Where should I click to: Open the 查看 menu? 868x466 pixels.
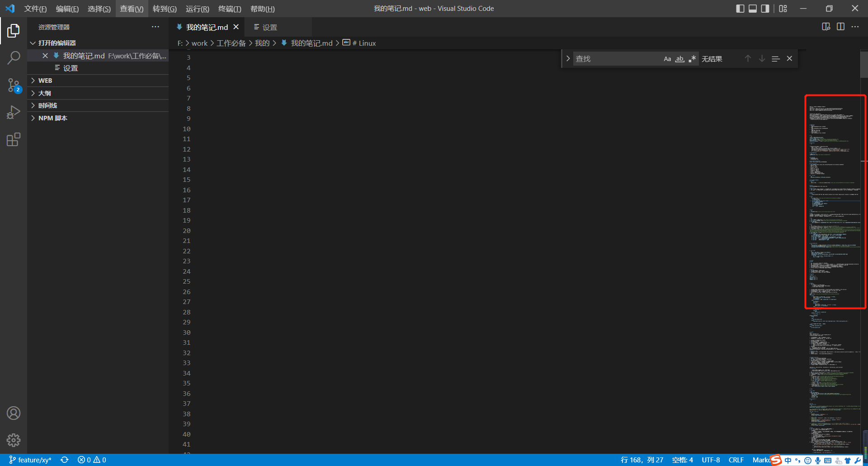pos(131,9)
